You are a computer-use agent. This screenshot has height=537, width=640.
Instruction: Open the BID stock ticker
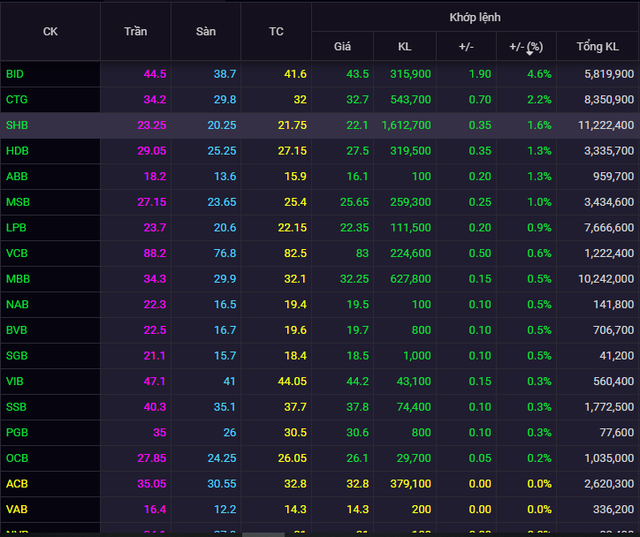pos(15,74)
